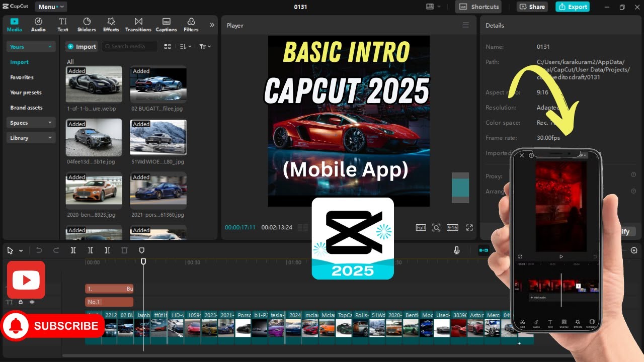Click the fullscreen player icon

(x=469, y=228)
